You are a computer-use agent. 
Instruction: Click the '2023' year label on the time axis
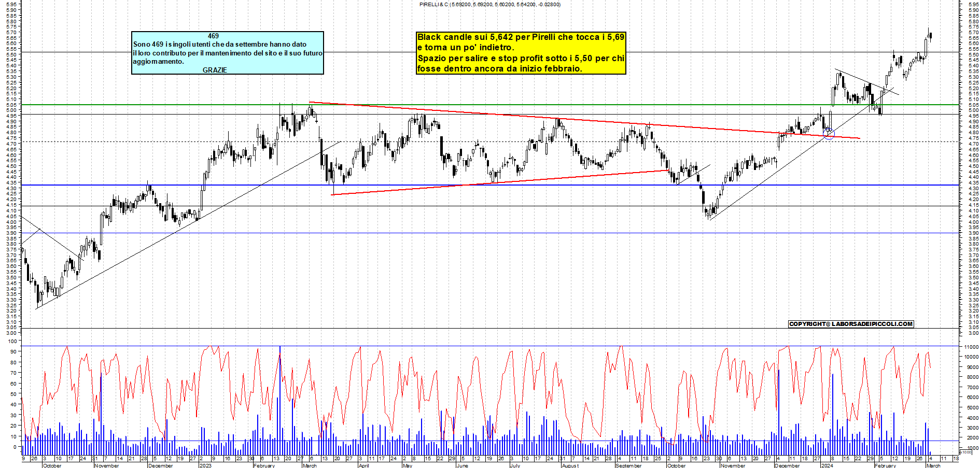pyautogui.click(x=205, y=465)
